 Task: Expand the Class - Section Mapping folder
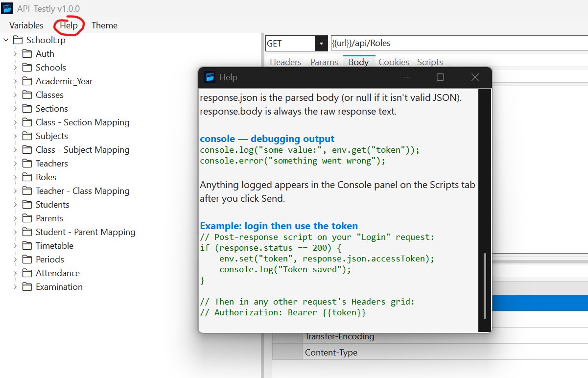point(15,122)
